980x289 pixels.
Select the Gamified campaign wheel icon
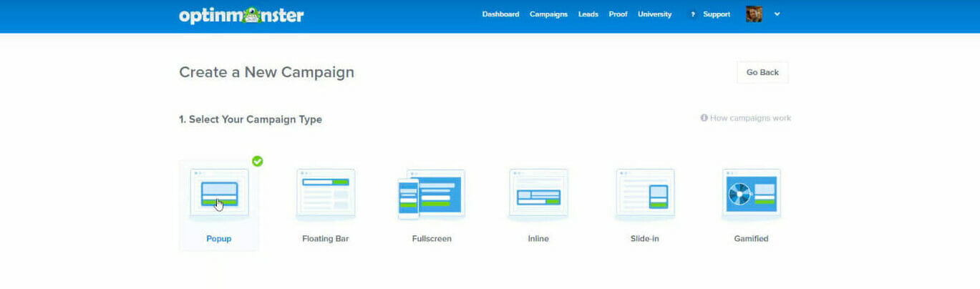[x=751, y=193]
